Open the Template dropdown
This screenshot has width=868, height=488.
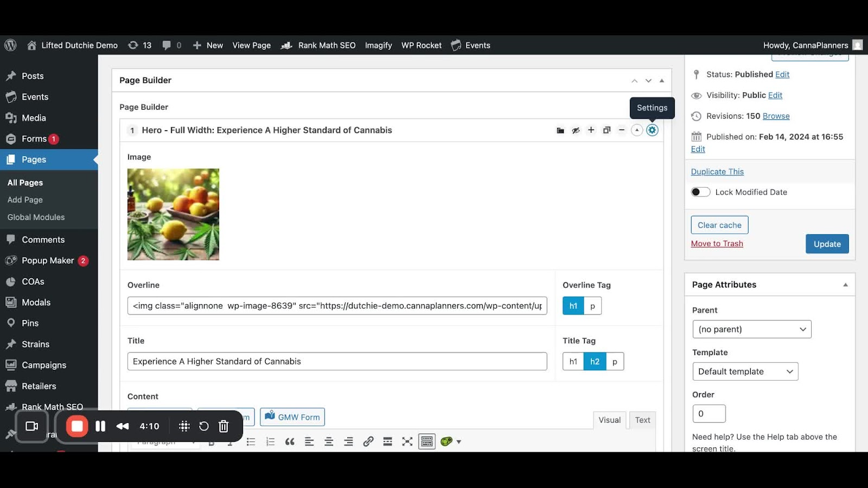coord(745,371)
